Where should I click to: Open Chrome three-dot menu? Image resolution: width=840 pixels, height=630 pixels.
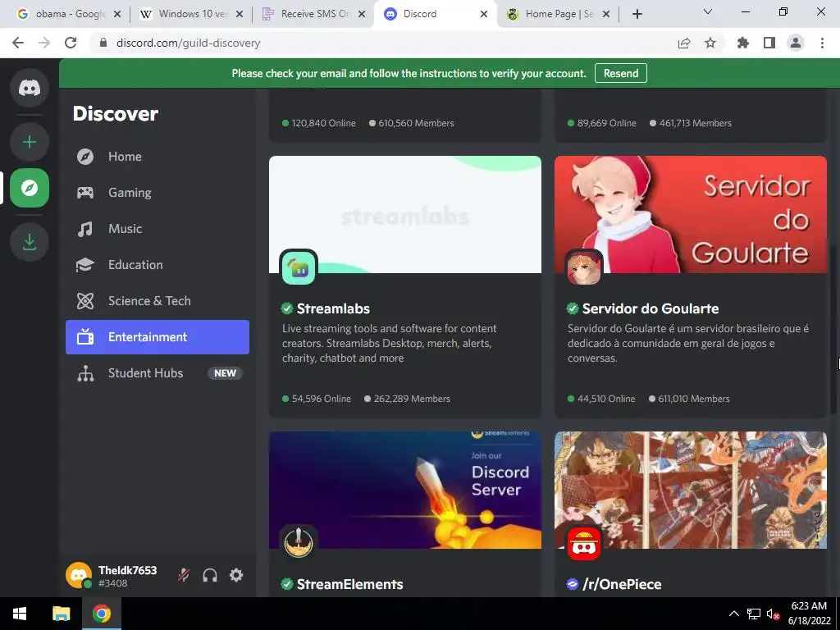(x=822, y=43)
